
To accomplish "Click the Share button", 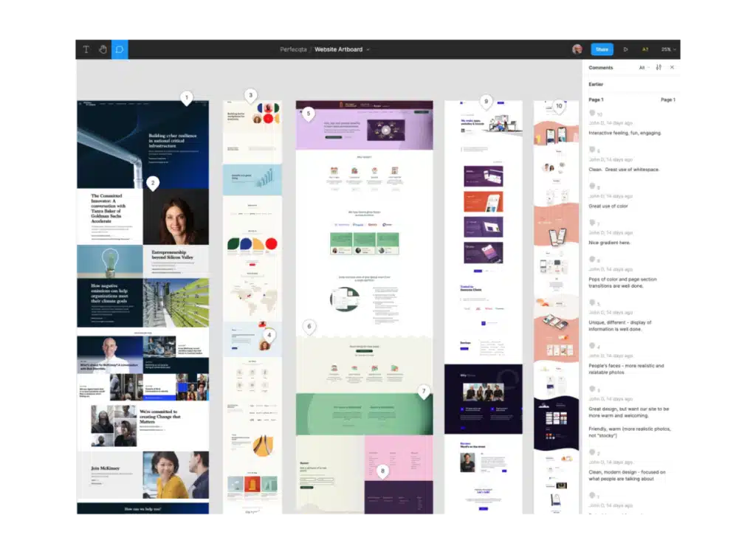I will [602, 49].
